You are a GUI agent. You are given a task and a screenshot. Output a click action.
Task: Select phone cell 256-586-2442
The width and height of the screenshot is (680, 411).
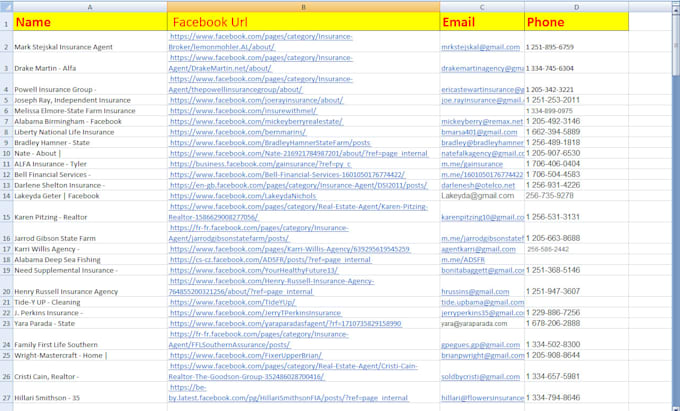pos(576,249)
